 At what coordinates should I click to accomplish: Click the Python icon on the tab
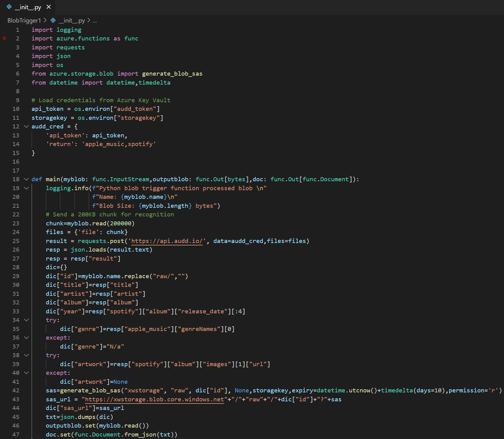click(x=9, y=7)
